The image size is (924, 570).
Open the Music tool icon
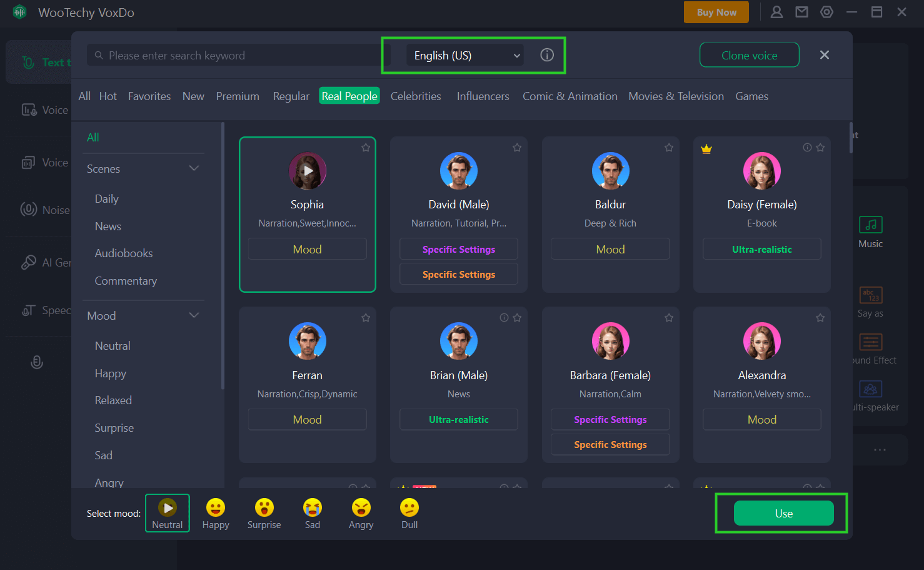tap(870, 225)
